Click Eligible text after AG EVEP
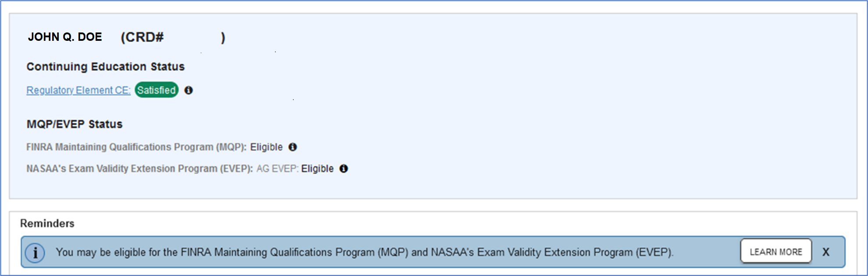Viewport: 868px width, 276px height. [x=317, y=168]
